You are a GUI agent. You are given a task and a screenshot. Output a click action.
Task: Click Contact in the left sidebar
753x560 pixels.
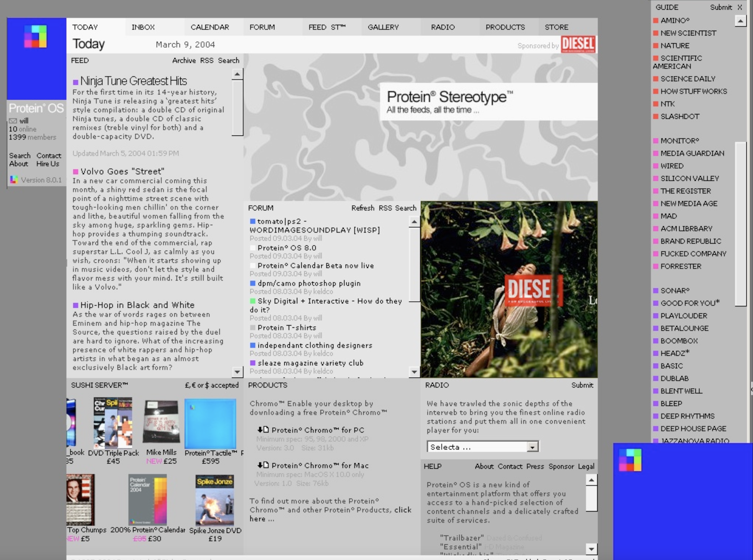(x=49, y=155)
